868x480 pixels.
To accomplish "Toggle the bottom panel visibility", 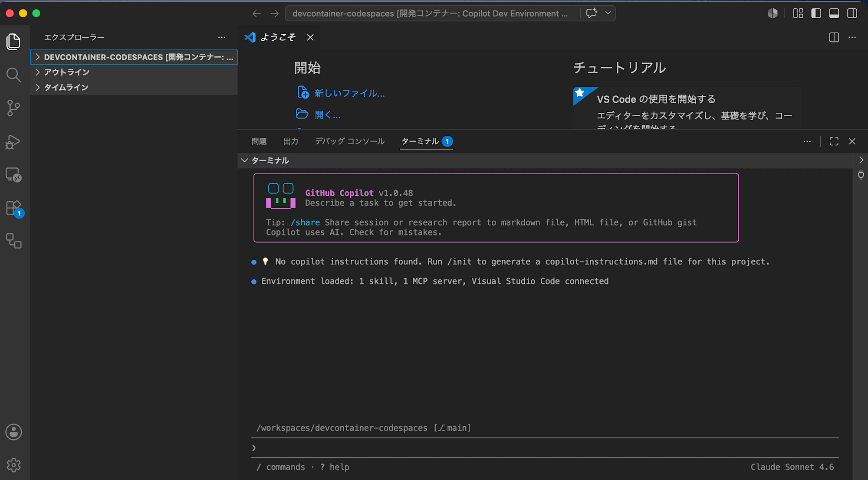I will coord(834,13).
